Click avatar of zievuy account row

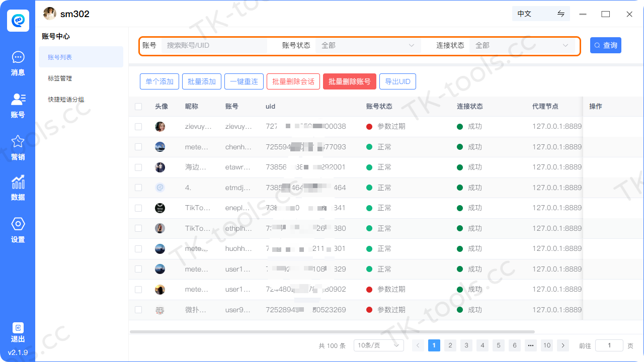160,127
